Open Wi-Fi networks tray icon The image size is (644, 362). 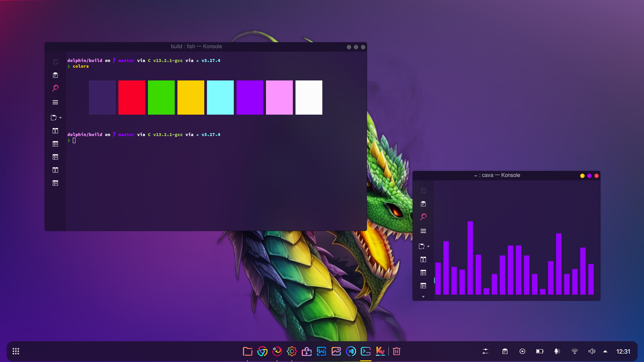(x=575, y=351)
